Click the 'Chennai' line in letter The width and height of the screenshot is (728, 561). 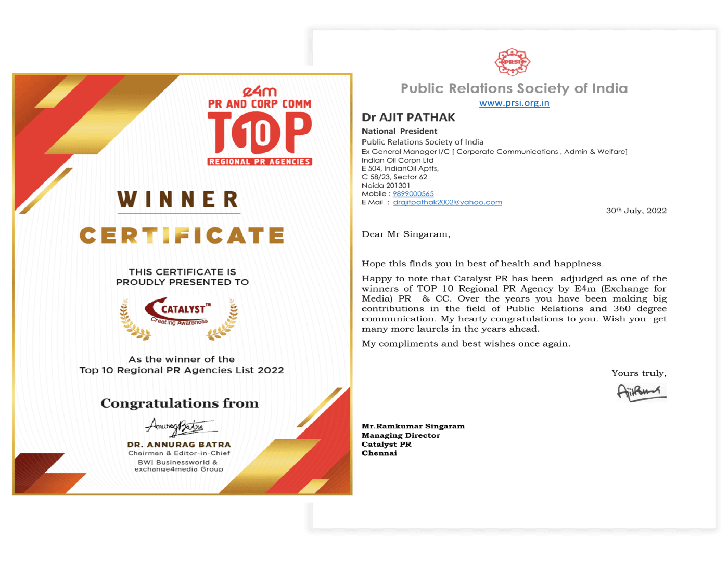pos(379,453)
